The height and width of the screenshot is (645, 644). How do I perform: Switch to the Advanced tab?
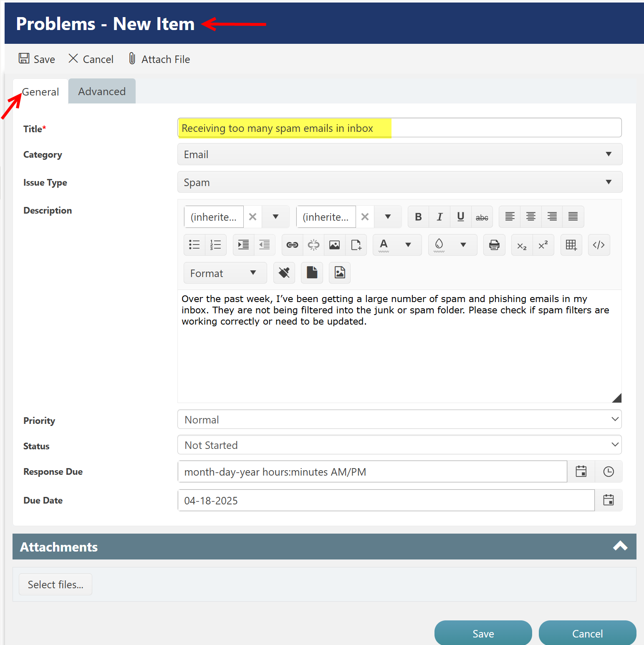tap(102, 91)
